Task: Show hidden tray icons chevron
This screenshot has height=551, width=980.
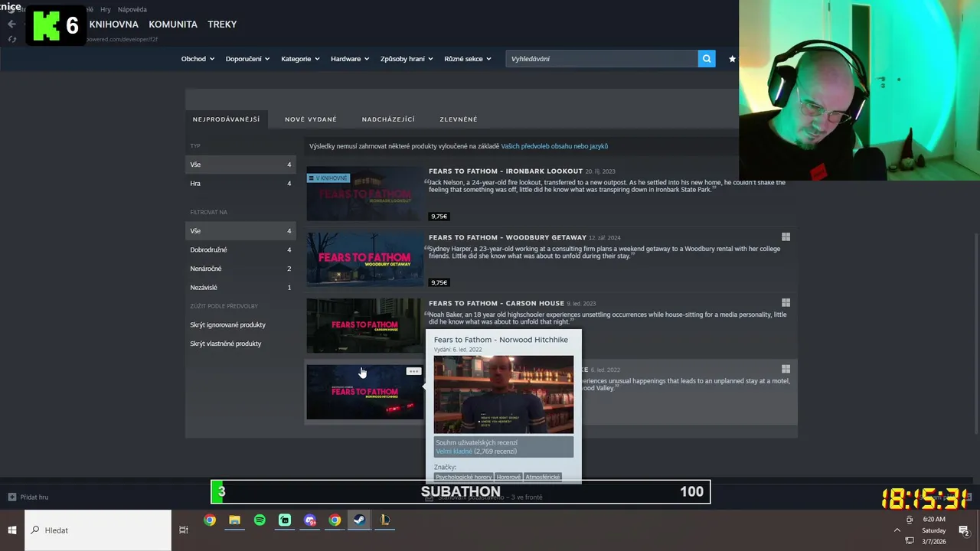Action: 897,530
